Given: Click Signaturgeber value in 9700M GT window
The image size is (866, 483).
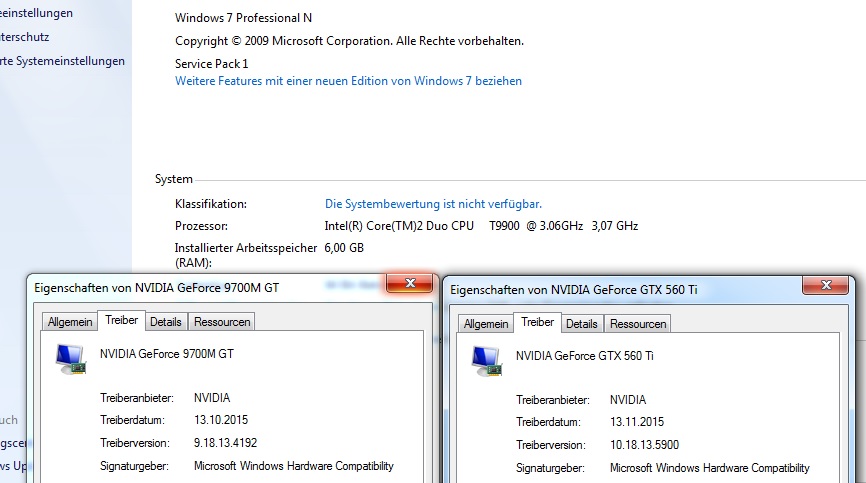Looking at the screenshot, I should coord(294,466).
